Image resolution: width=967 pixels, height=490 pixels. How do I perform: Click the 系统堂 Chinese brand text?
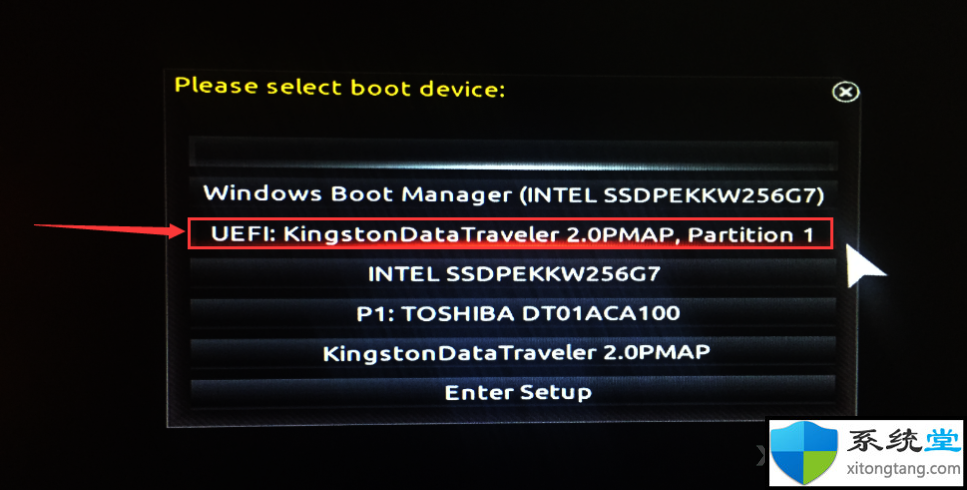pos(904,441)
